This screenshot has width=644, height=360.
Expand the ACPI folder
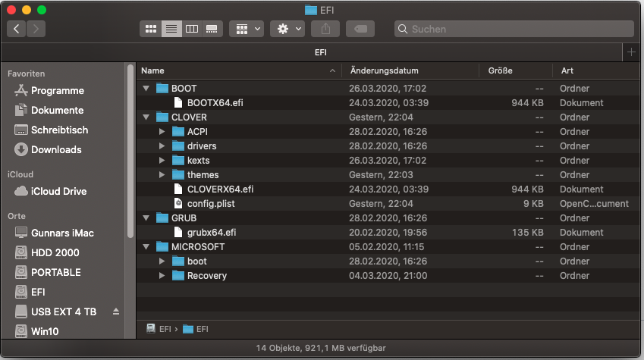[162, 131]
